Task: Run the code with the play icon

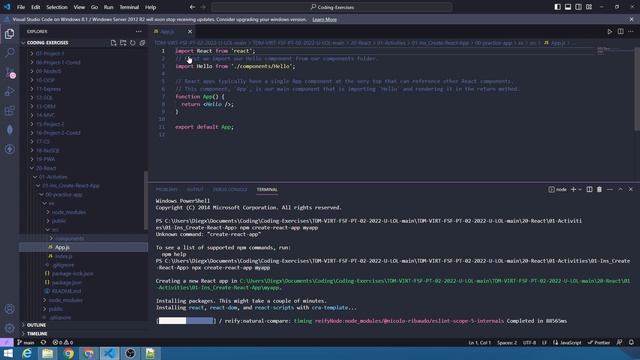Action: coord(609,31)
